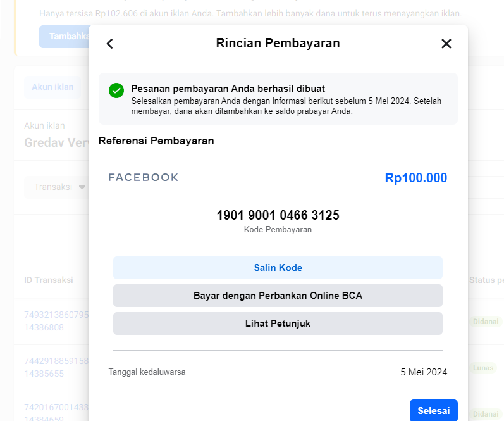Click the Tambahkan dana button behind dialog

[64, 36]
